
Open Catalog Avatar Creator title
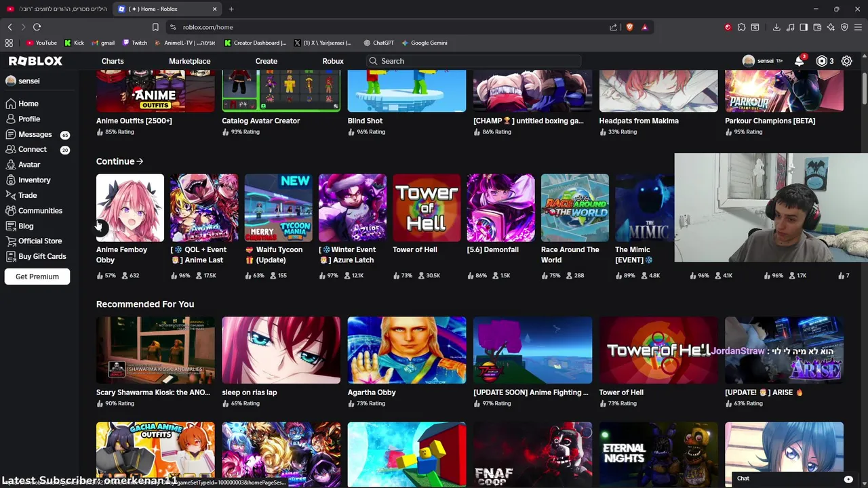(261, 121)
